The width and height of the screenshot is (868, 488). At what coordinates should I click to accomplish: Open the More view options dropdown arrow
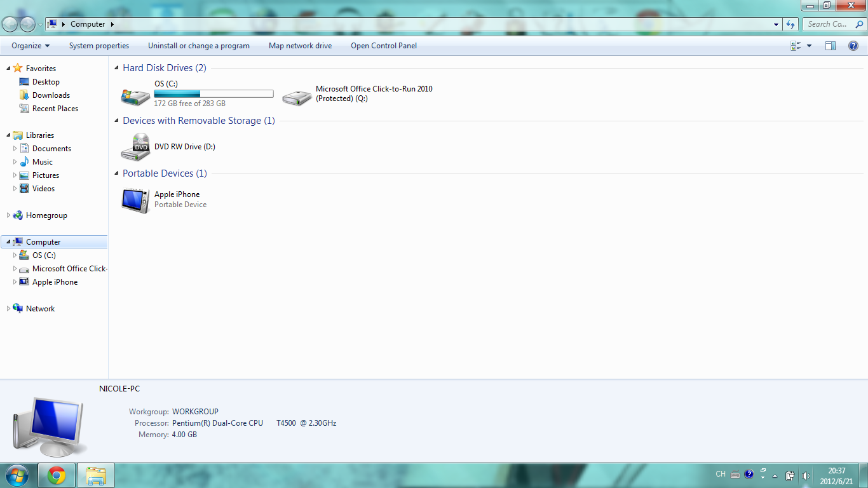click(809, 46)
